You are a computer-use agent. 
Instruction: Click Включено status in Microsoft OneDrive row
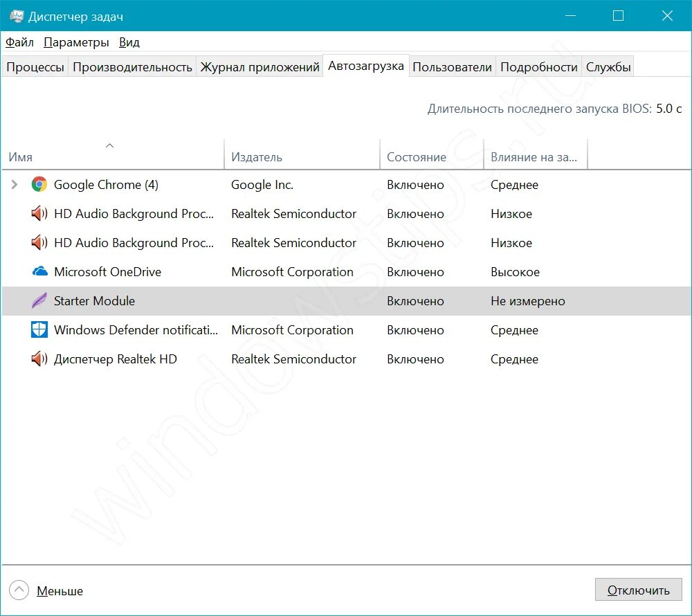coord(415,272)
